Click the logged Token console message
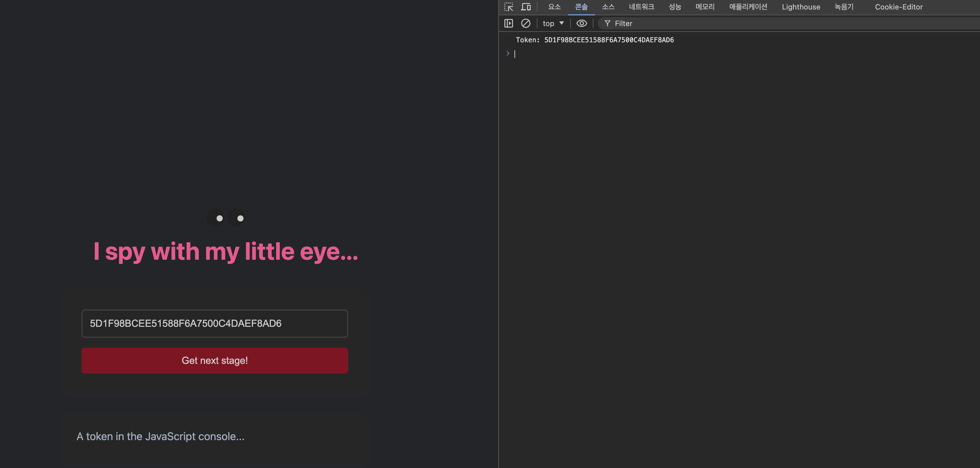Viewport: 980px width, 468px height. (595, 40)
